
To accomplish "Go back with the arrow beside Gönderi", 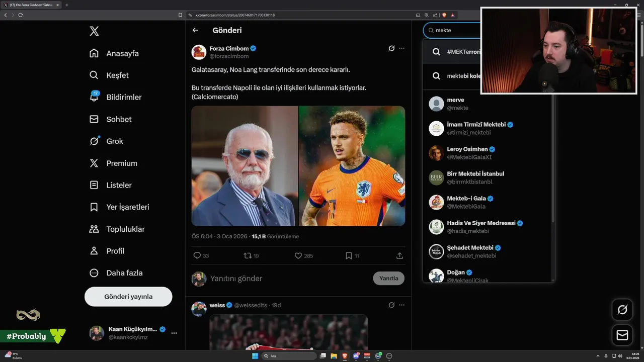I will 195,30.
